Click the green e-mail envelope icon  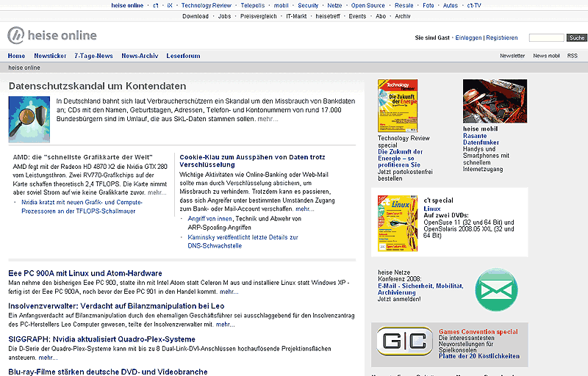click(497, 289)
